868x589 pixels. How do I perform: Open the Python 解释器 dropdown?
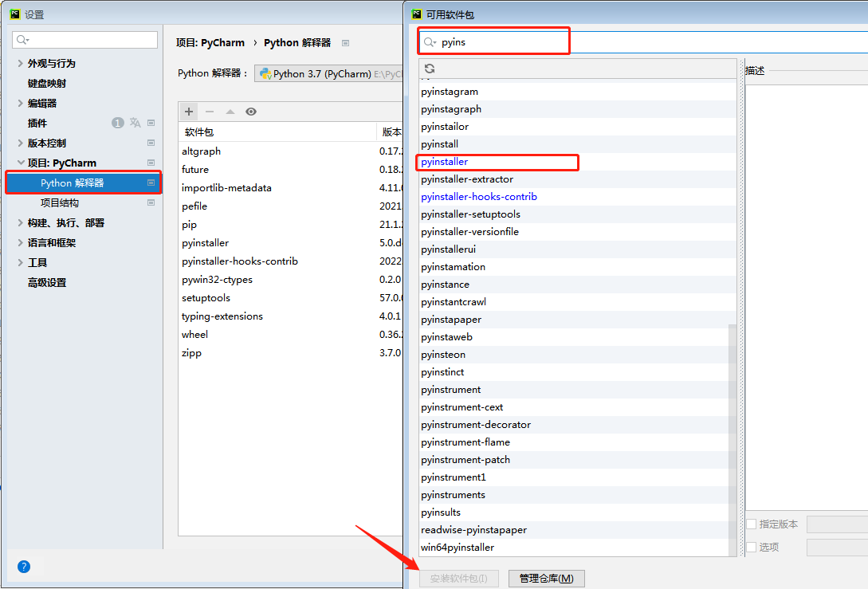click(329, 73)
